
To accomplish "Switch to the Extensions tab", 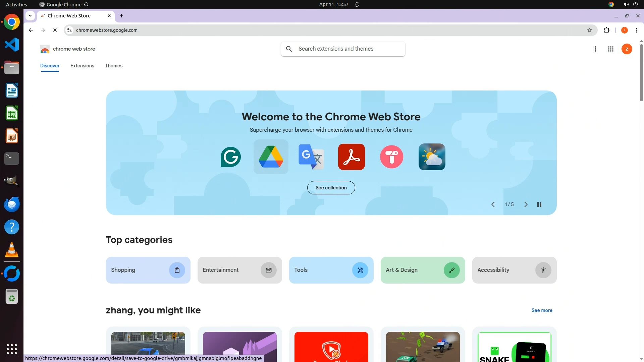I will 82,66.
